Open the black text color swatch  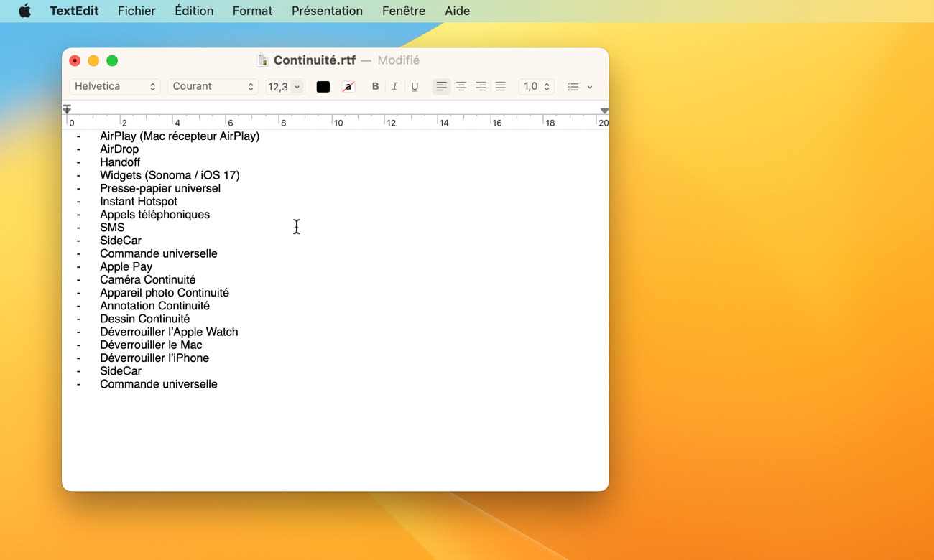pyautogui.click(x=323, y=87)
